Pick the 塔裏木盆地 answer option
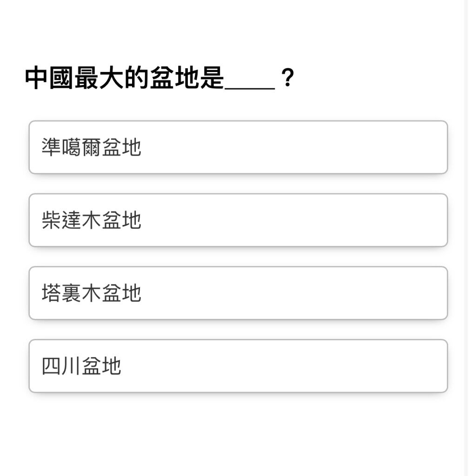 [x=238, y=293]
